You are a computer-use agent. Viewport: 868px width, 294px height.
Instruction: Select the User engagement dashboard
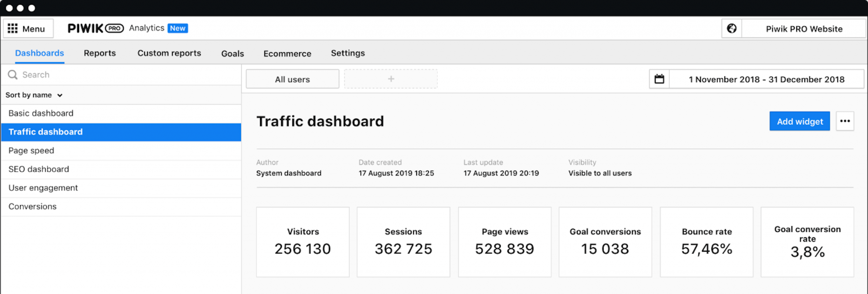tap(43, 188)
